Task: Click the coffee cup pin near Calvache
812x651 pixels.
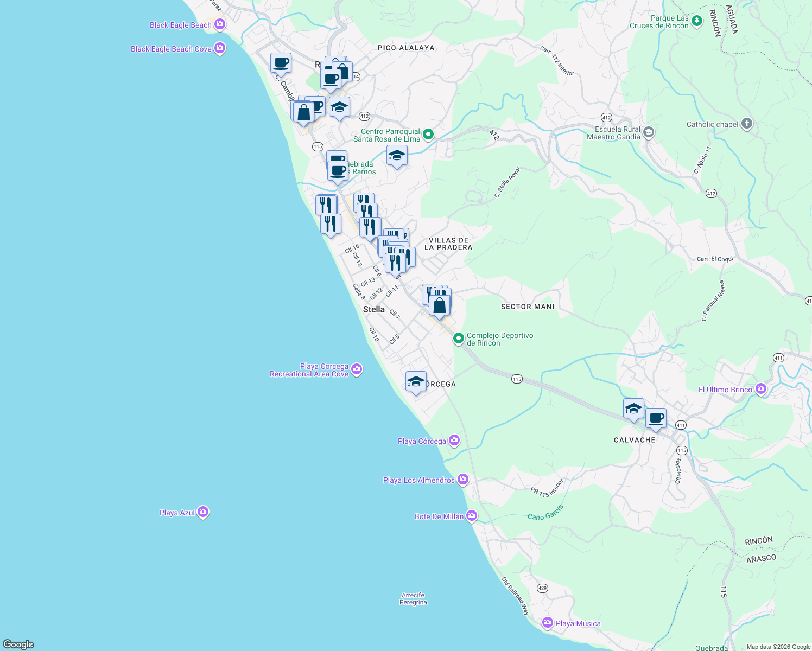Action: point(656,417)
